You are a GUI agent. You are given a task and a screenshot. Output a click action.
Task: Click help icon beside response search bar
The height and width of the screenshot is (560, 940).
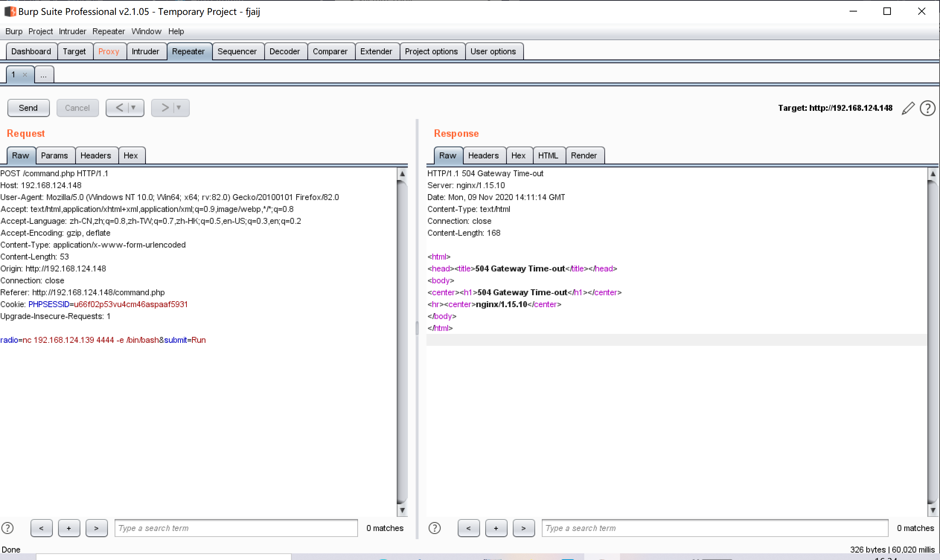pyautogui.click(x=435, y=528)
